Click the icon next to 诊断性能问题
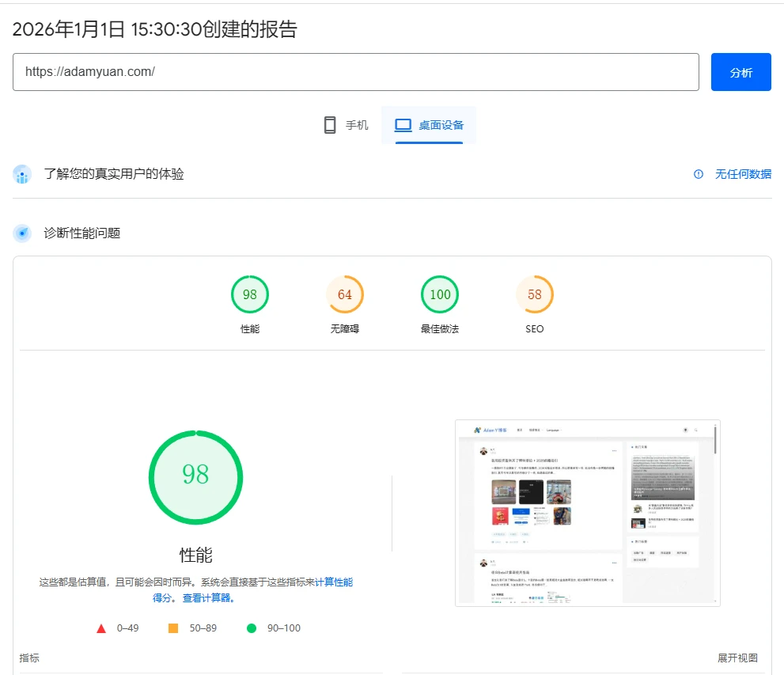The width and height of the screenshot is (784, 675). tap(22, 233)
